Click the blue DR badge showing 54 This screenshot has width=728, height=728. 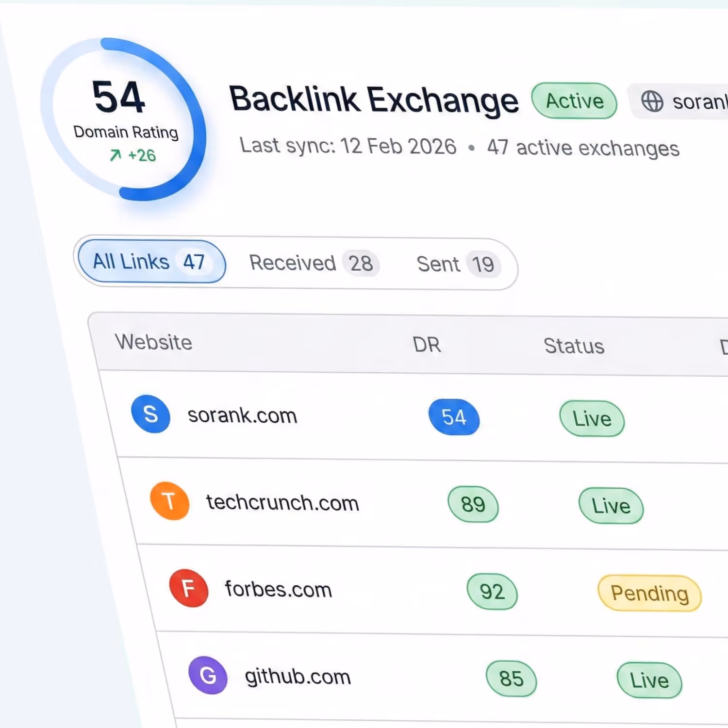454,417
